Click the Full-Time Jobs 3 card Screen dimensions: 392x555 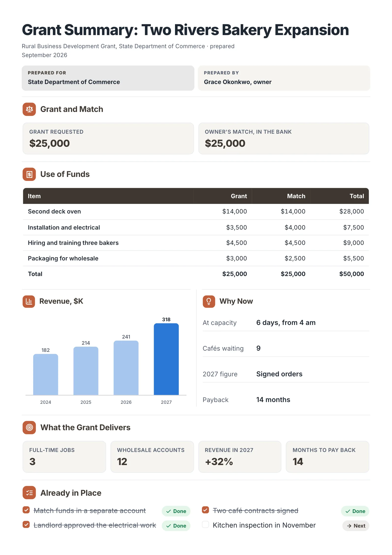click(64, 457)
